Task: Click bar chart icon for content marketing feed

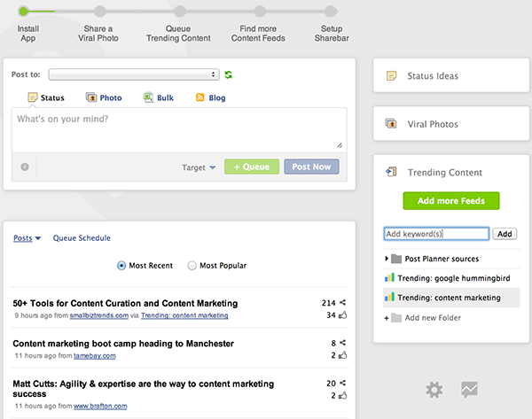Action: [x=389, y=297]
